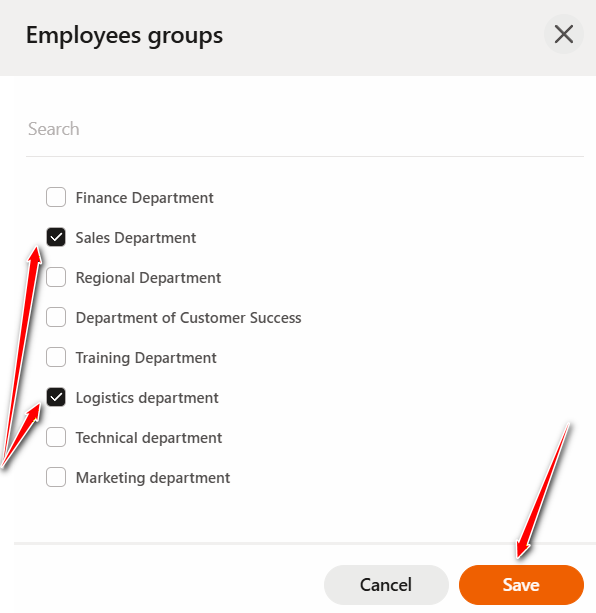Viewport: 596px width, 613px height.
Task: Click the 'Finance Department' label text
Action: point(145,198)
